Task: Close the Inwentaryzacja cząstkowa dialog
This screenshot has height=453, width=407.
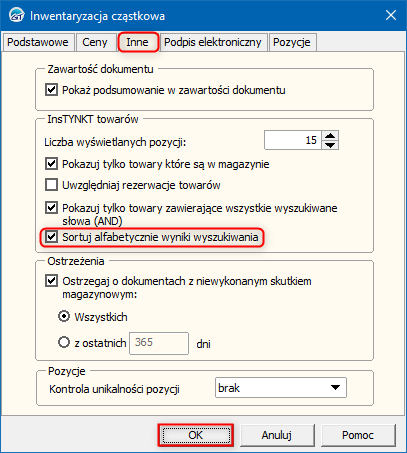Action: (x=391, y=15)
